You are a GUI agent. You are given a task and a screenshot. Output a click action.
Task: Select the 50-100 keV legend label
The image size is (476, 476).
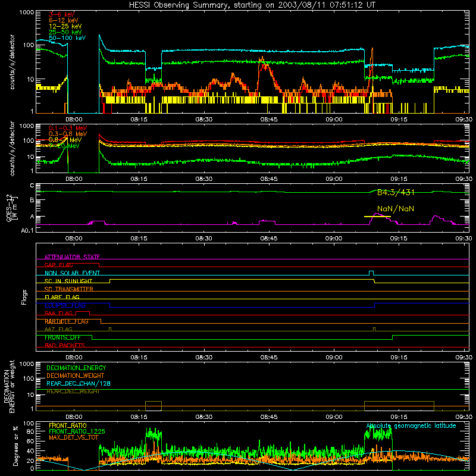point(67,38)
